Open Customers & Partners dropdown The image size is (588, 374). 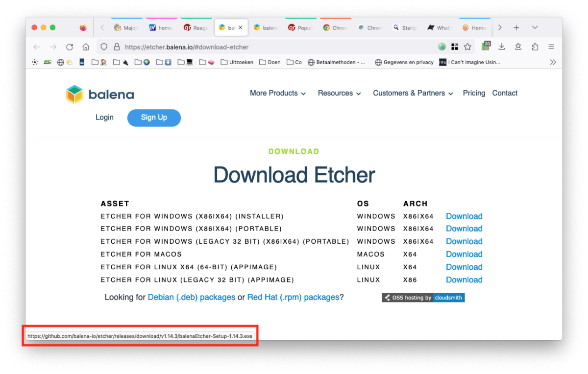click(x=413, y=93)
